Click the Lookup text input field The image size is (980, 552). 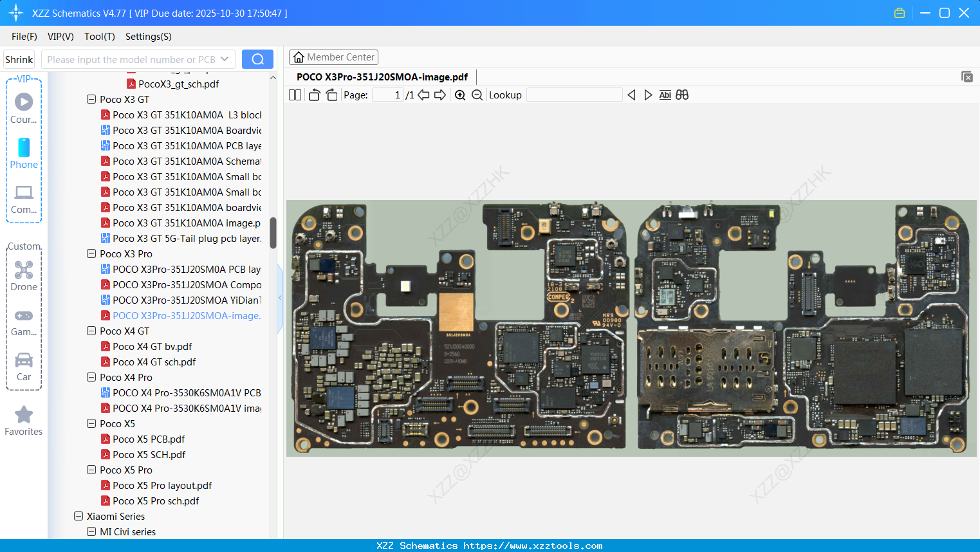[574, 95]
